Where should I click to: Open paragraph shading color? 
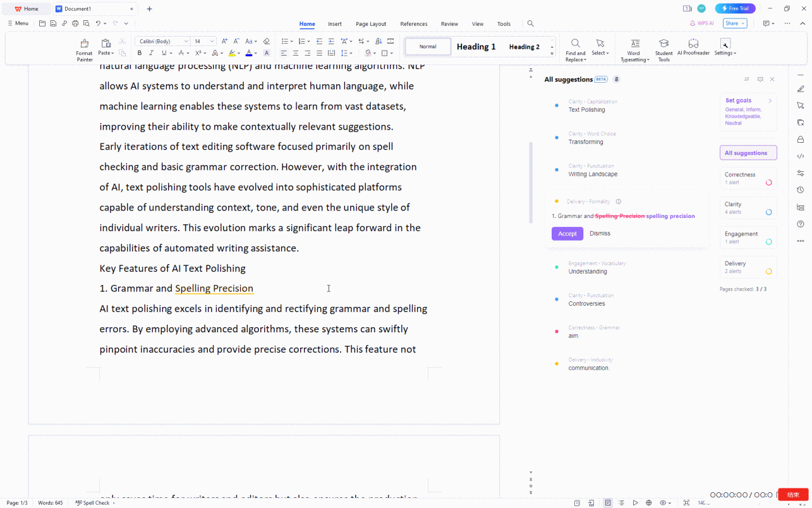pos(368,53)
